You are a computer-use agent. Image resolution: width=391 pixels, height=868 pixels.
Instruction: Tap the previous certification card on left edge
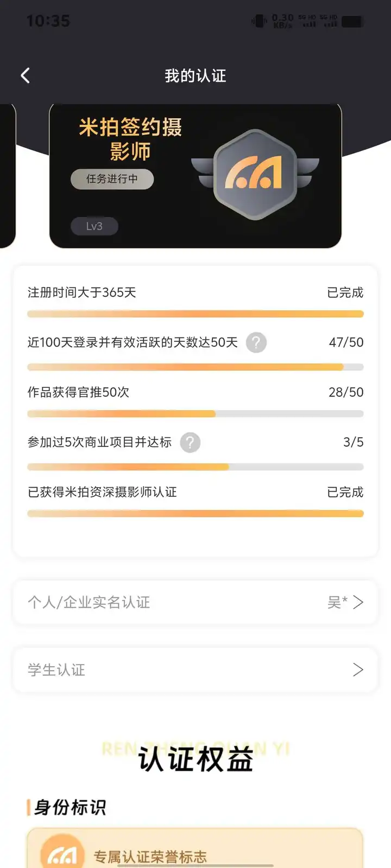click(7, 174)
